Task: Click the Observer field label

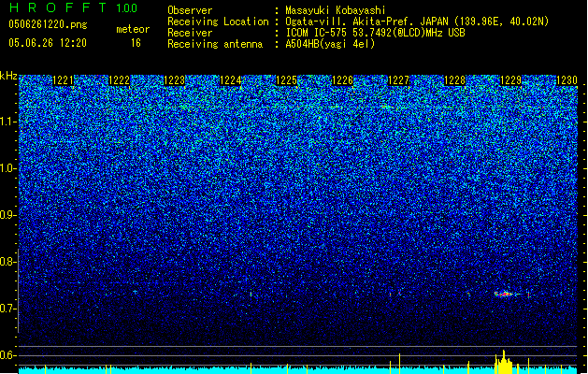Action: (190, 10)
